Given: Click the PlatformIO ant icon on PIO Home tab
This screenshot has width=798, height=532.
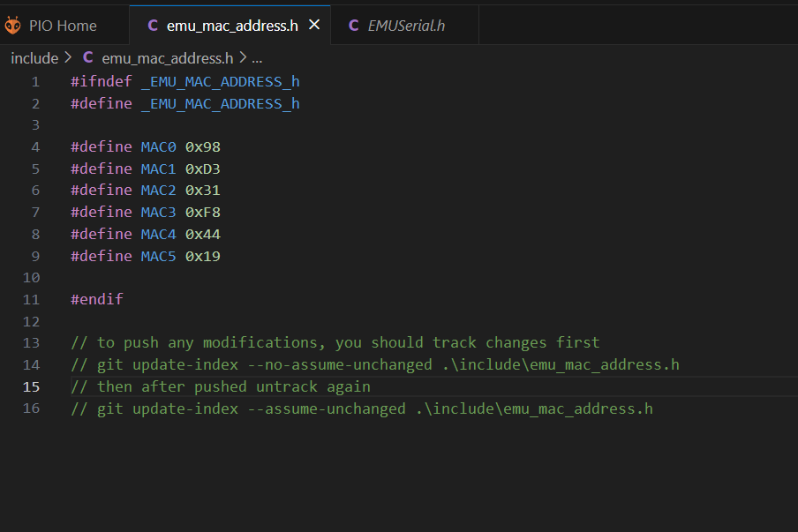Looking at the screenshot, I should pyautogui.click(x=12, y=26).
